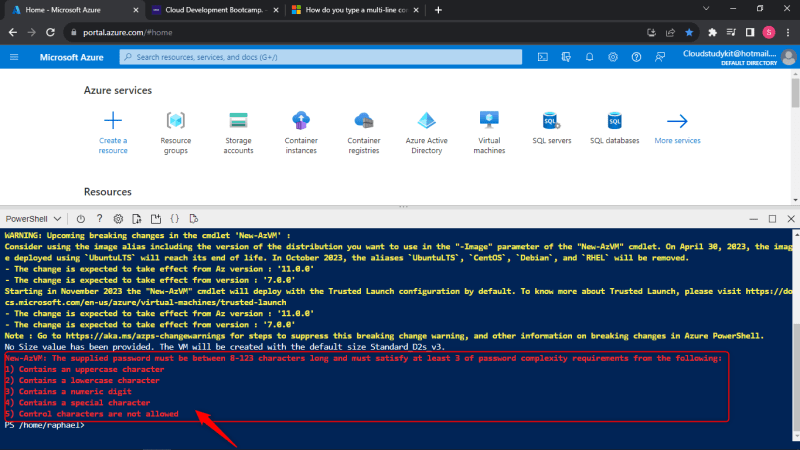
Task: Open Cloud Shell settings gear
Action: click(118, 219)
